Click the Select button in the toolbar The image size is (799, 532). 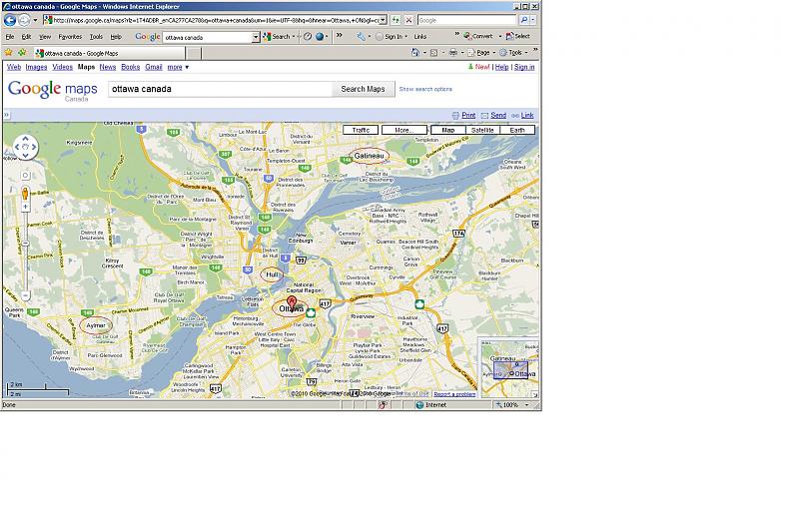[x=517, y=36]
